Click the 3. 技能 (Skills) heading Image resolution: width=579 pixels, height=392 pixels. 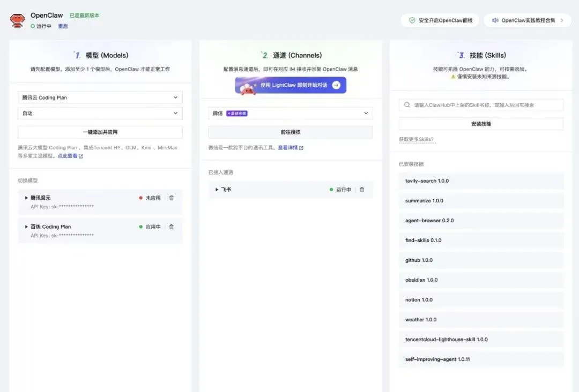pyautogui.click(x=481, y=55)
